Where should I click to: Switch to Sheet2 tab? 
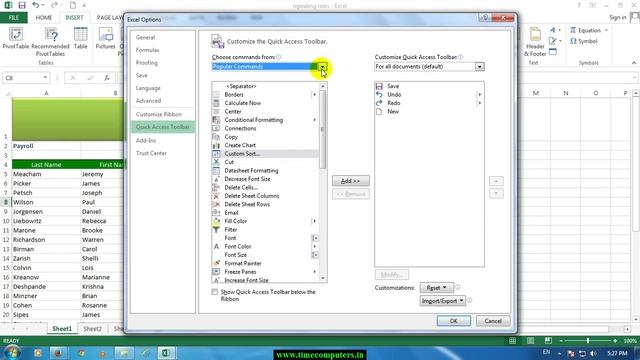(92, 329)
